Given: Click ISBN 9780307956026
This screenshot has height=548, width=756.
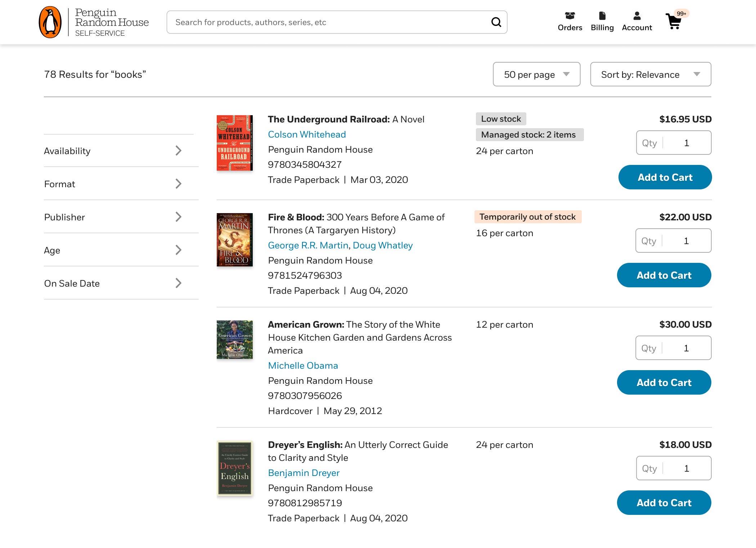Looking at the screenshot, I should 305,396.
